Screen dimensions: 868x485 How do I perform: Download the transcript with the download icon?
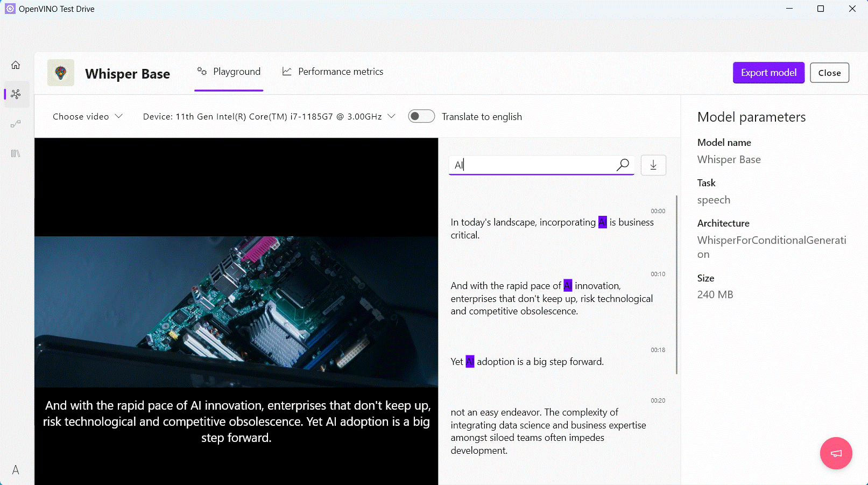click(x=653, y=165)
